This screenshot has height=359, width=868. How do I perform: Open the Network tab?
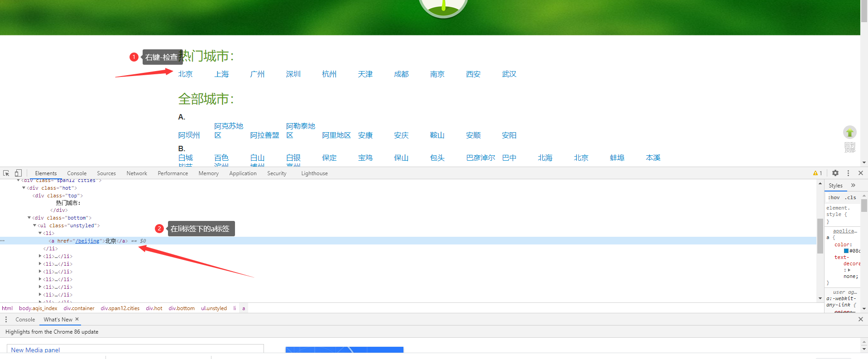click(137, 173)
